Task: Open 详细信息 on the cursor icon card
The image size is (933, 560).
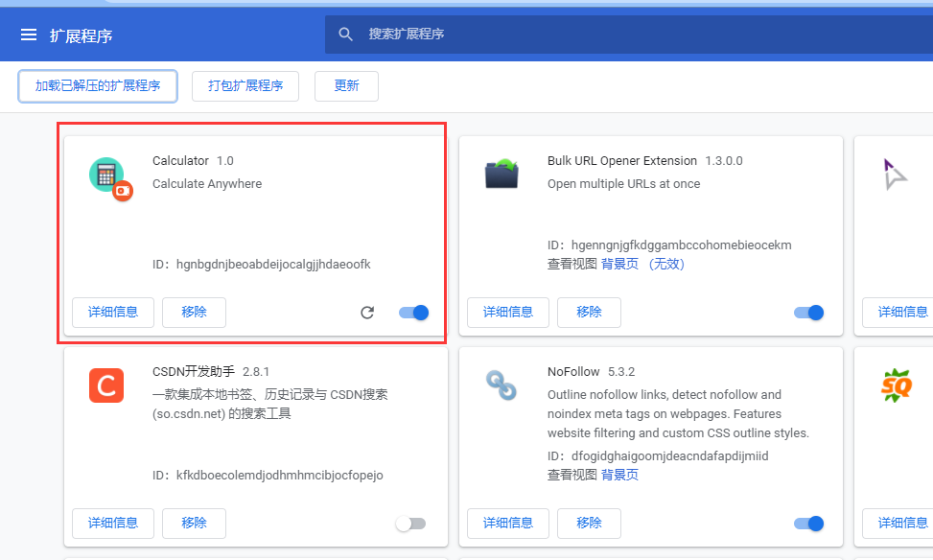Action: [898, 313]
